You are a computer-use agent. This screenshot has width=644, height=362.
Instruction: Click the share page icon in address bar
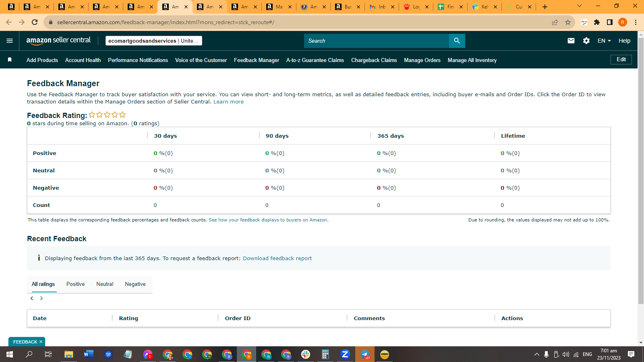pos(555,22)
